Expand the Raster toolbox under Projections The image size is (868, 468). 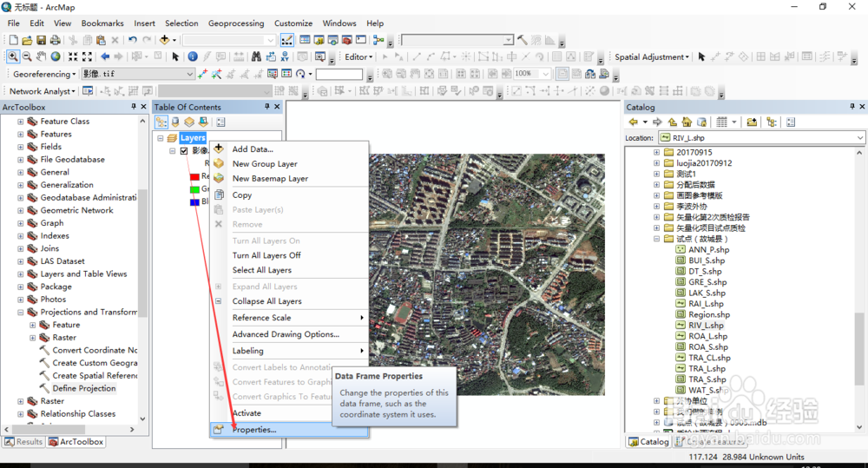click(x=33, y=338)
